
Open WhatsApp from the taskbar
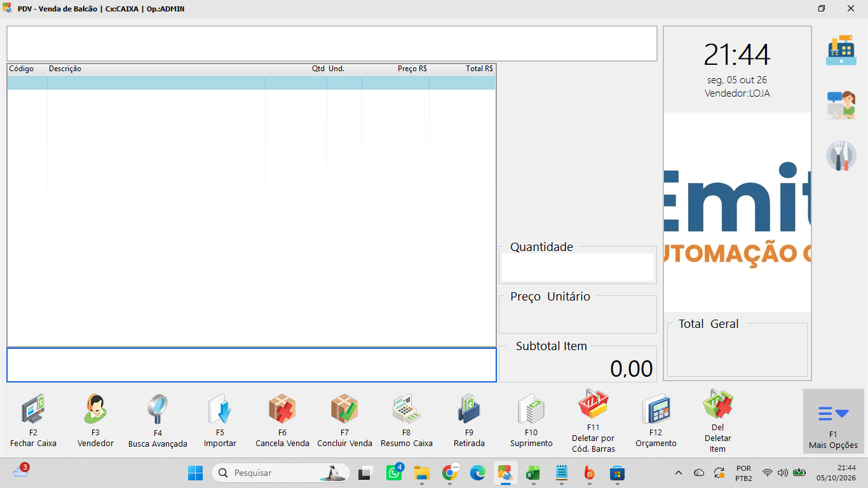tap(395, 473)
